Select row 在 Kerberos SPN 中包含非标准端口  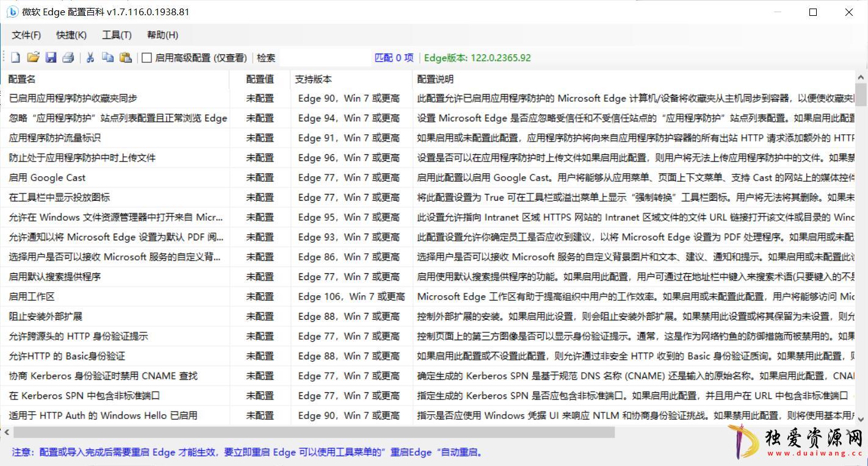pyautogui.click(x=429, y=396)
